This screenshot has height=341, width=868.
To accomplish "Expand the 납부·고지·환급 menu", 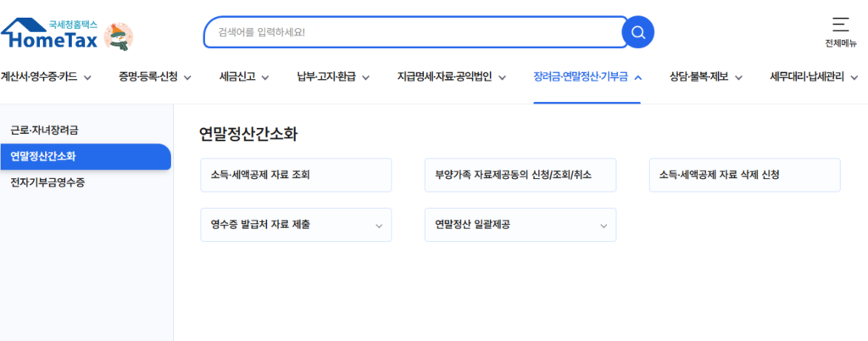I will click(333, 77).
